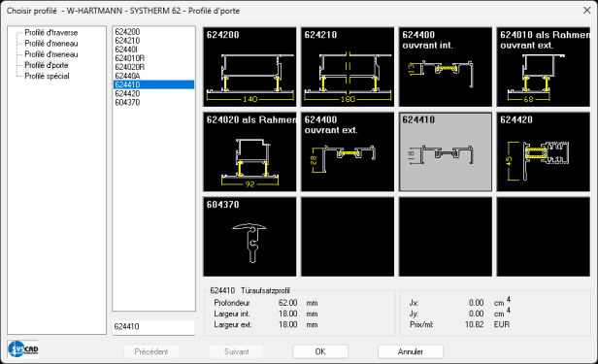Screen dimensions: 598x364
Task: Choose highlighted 624410 in the profile list
Action: (x=153, y=84)
